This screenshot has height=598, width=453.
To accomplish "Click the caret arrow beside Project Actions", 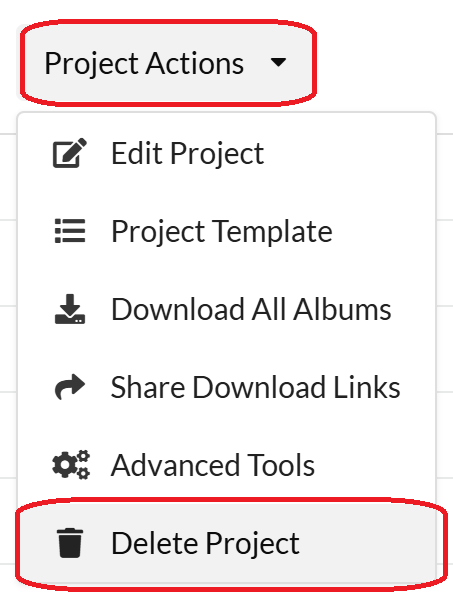I will 278,62.
